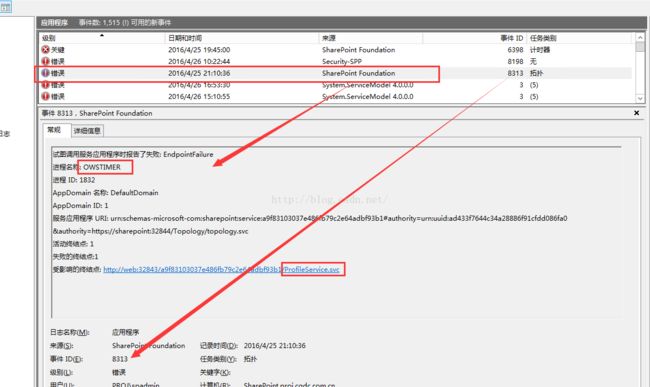Click the 失败的终结点:1 line
650x387 pixels.
[75, 256]
